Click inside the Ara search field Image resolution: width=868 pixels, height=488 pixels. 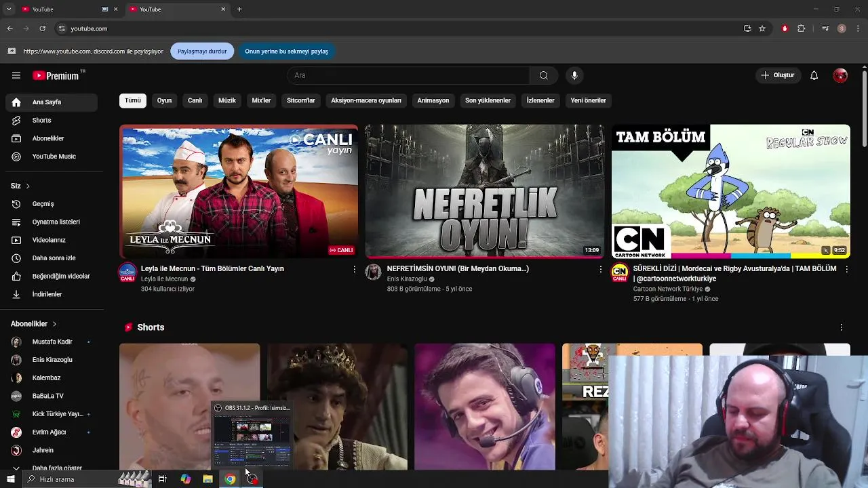pyautogui.click(x=408, y=75)
